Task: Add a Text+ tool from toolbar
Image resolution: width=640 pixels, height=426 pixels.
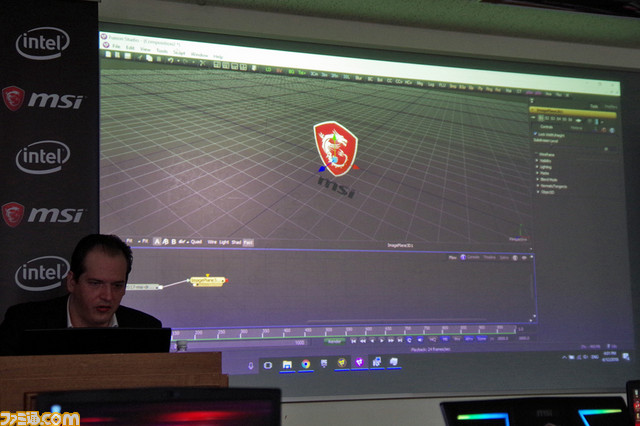Action: 302,73
